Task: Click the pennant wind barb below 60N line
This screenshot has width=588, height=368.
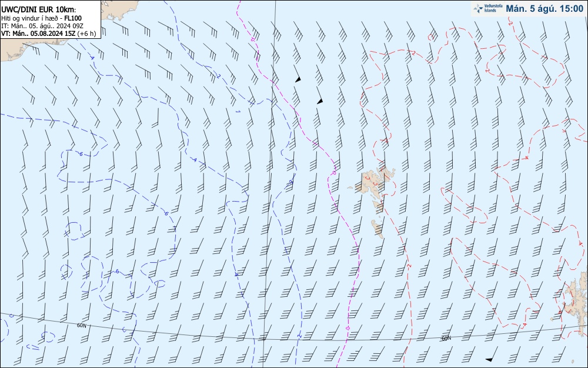Action: tap(492, 354)
